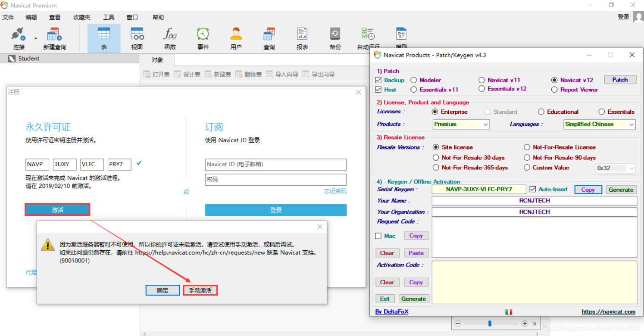Click the blue 登录 (Login) button

(276, 210)
